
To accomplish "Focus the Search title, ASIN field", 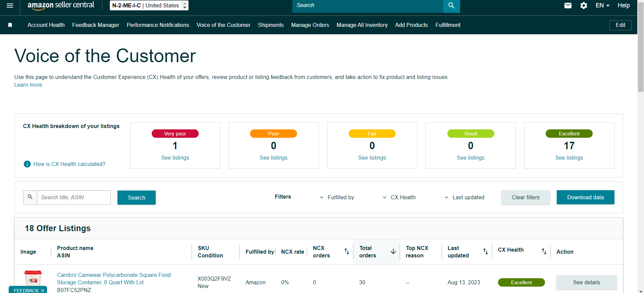I will coord(74,197).
